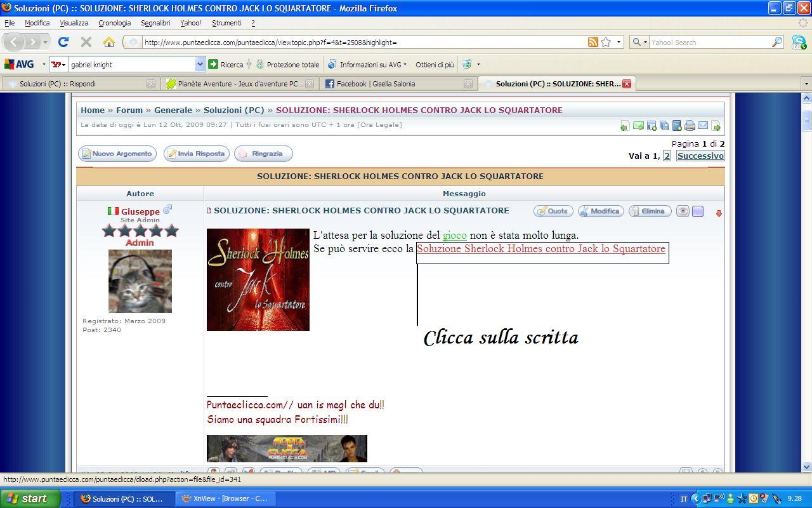812x508 pixels.
Task: Go to Firefox home page icon
Action: coord(109,42)
